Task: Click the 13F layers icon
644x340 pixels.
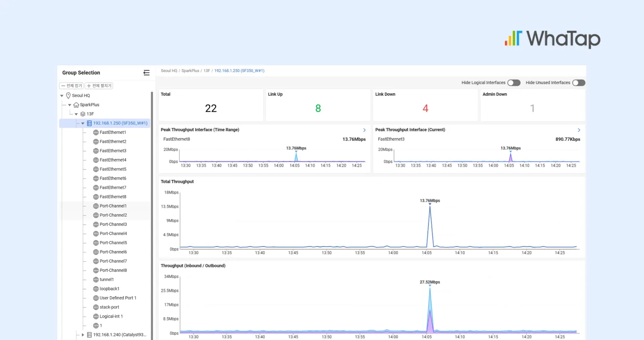Action: pyautogui.click(x=83, y=114)
